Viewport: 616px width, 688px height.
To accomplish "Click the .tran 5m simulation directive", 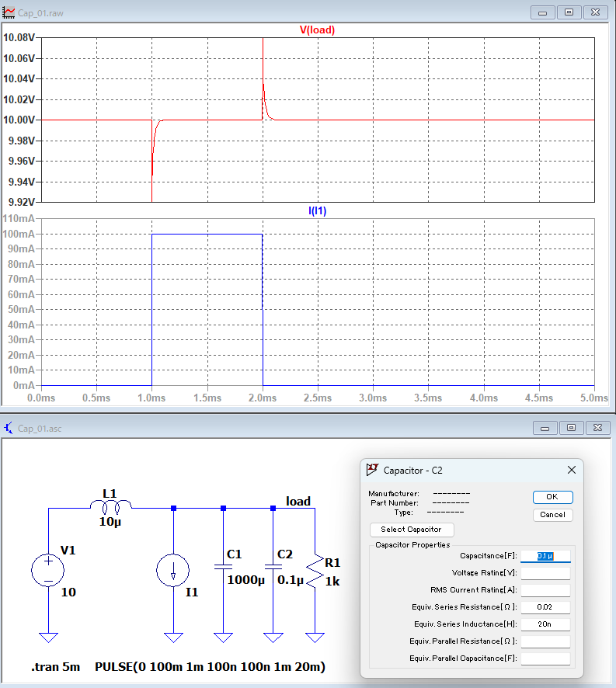I will [54, 667].
